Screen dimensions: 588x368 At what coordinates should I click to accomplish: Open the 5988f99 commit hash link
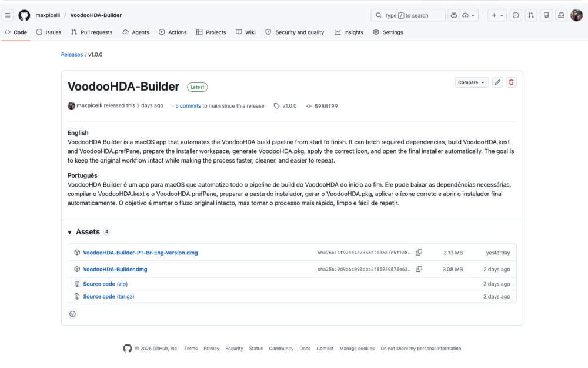(x=326, y=106)
